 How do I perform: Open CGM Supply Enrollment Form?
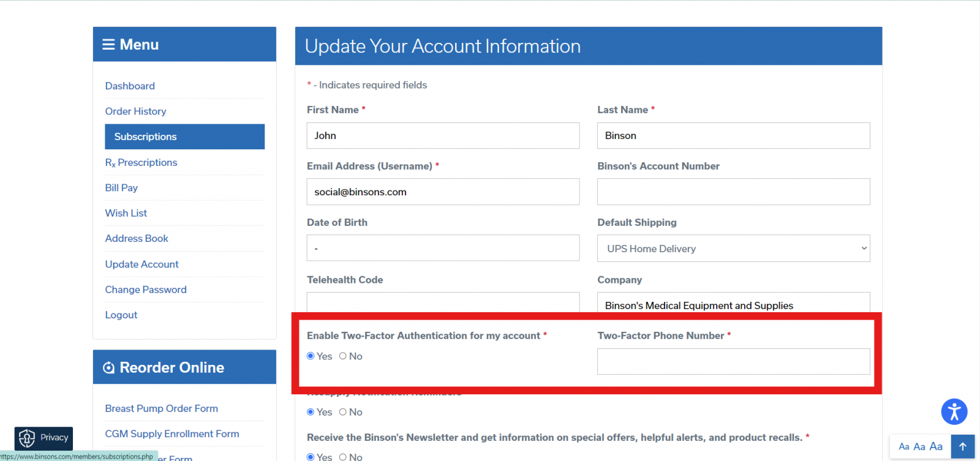click(172, 433)
